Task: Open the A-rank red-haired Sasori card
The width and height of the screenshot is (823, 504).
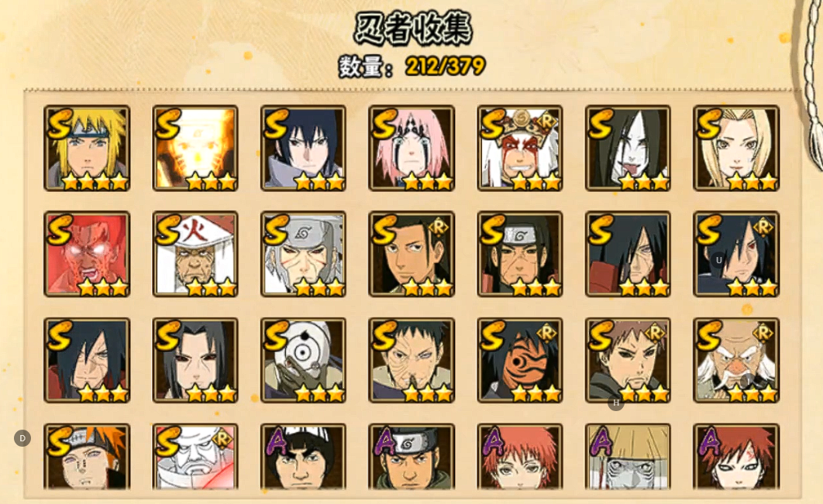Action: [520, 457]
